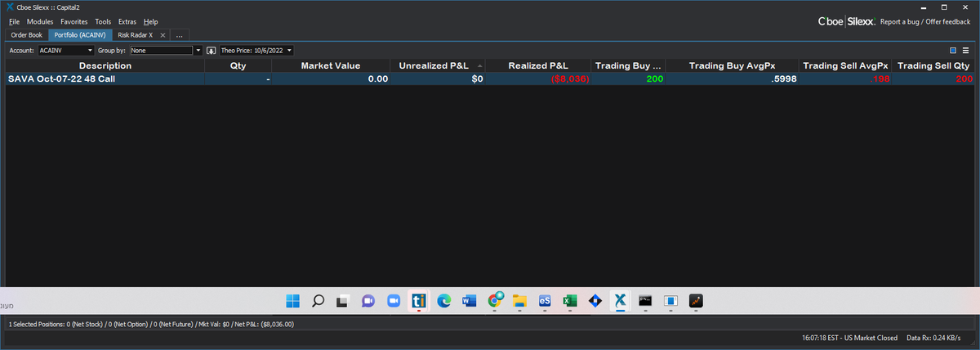Open the purple Teams Chat taskbar icon
Image resolution: width=980 pixels, height=350 pixels.
(x=368, y=301)
